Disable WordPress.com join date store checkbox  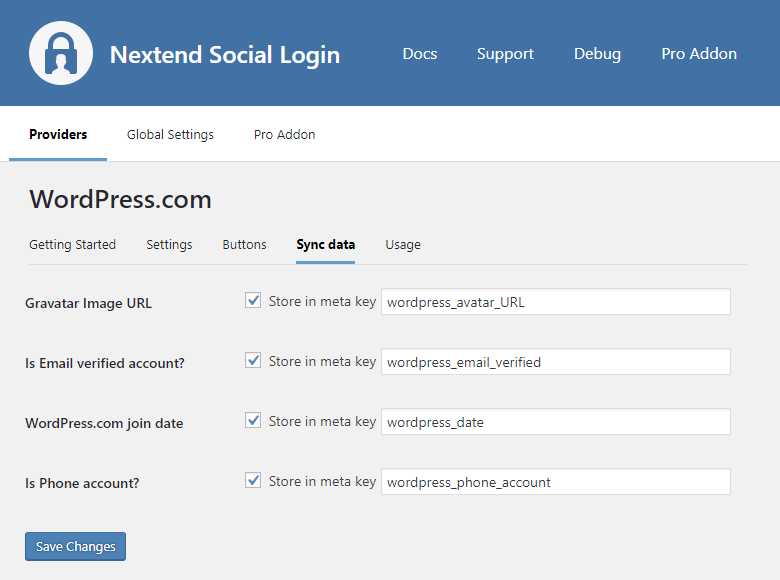tap(253, 421)
